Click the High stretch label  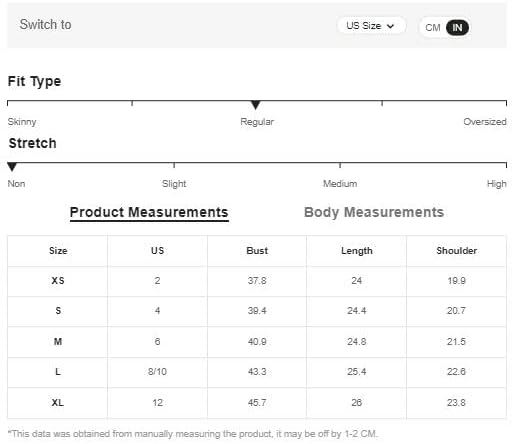point(496,184)
